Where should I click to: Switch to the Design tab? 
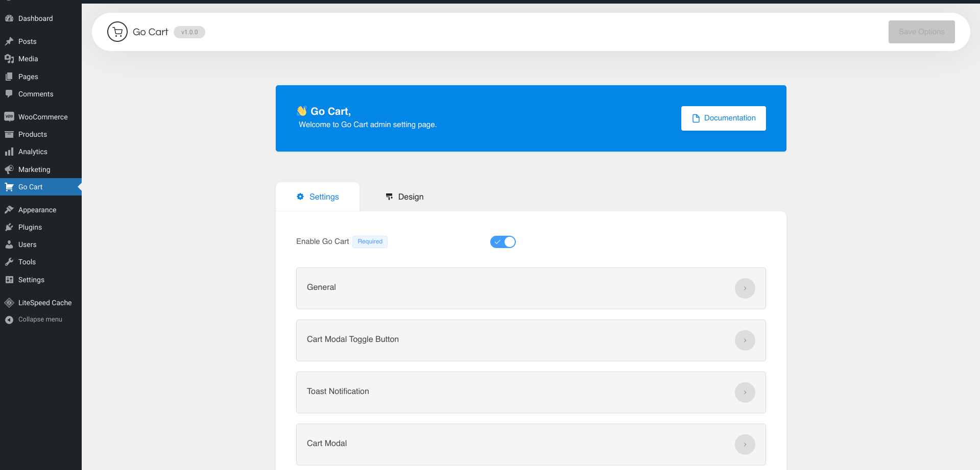coord(404,197)
